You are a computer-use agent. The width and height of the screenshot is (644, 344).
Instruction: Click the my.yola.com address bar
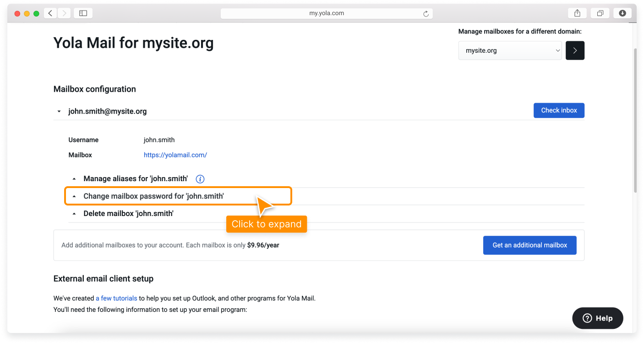coord(326,13)
